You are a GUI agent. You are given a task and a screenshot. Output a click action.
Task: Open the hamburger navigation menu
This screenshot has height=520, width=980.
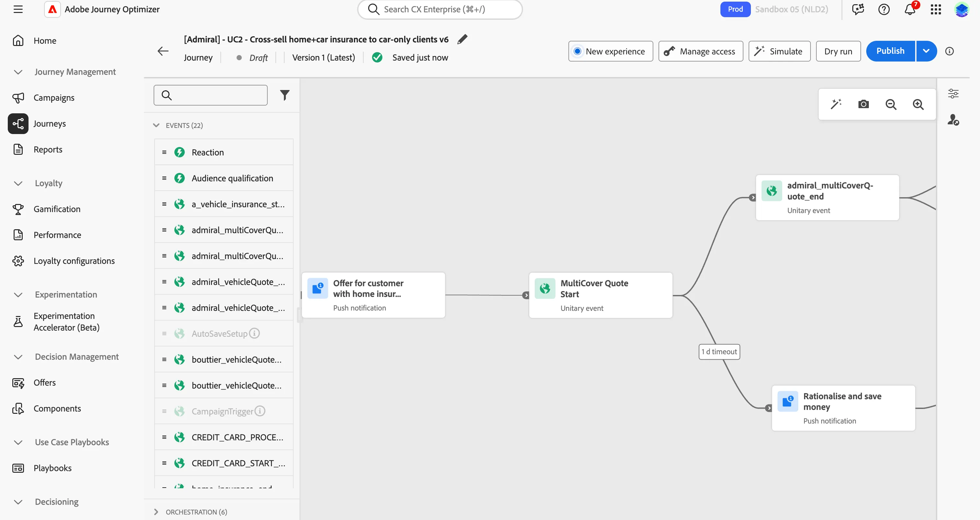click(18, 9)
